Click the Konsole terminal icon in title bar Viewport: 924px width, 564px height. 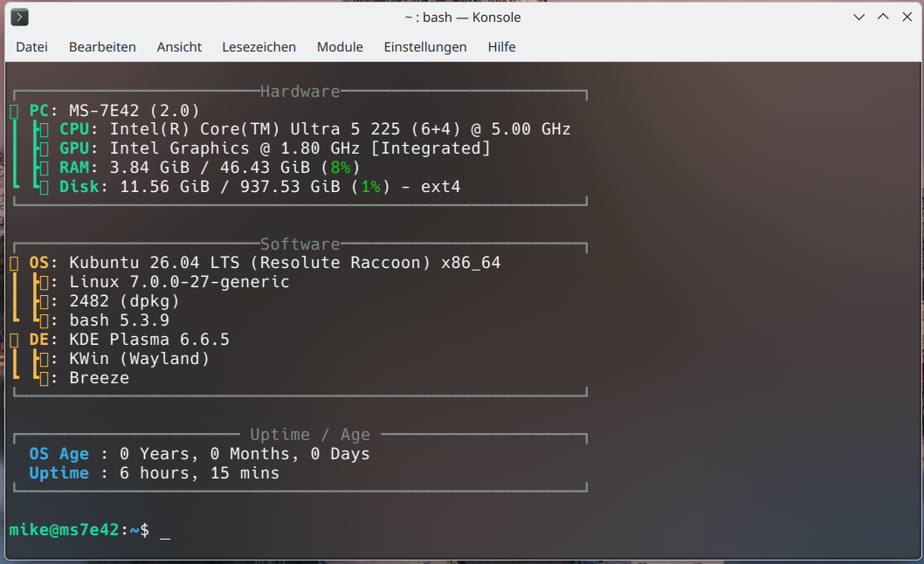(x=19, y=17)
